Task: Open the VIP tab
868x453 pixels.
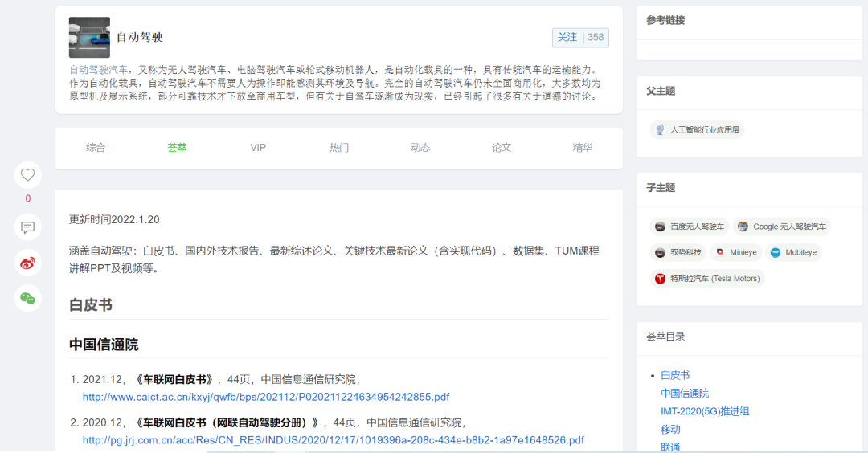Action: [258, 148]
